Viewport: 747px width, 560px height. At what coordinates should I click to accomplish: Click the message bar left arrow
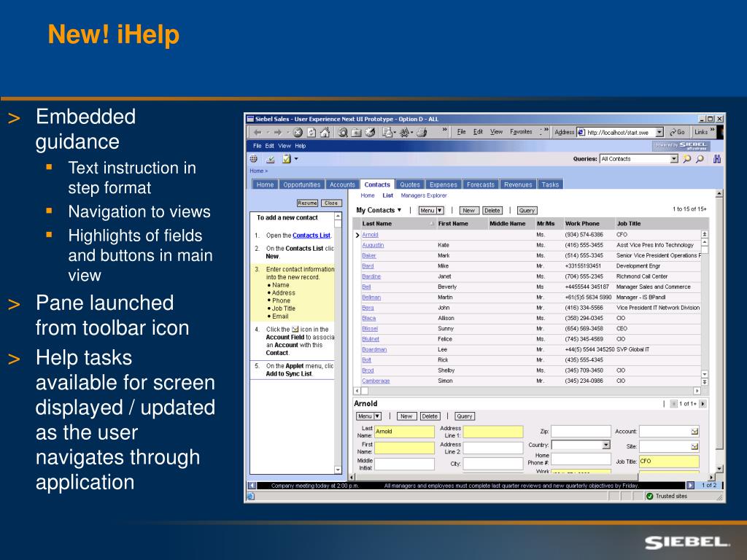coord(252,486)
